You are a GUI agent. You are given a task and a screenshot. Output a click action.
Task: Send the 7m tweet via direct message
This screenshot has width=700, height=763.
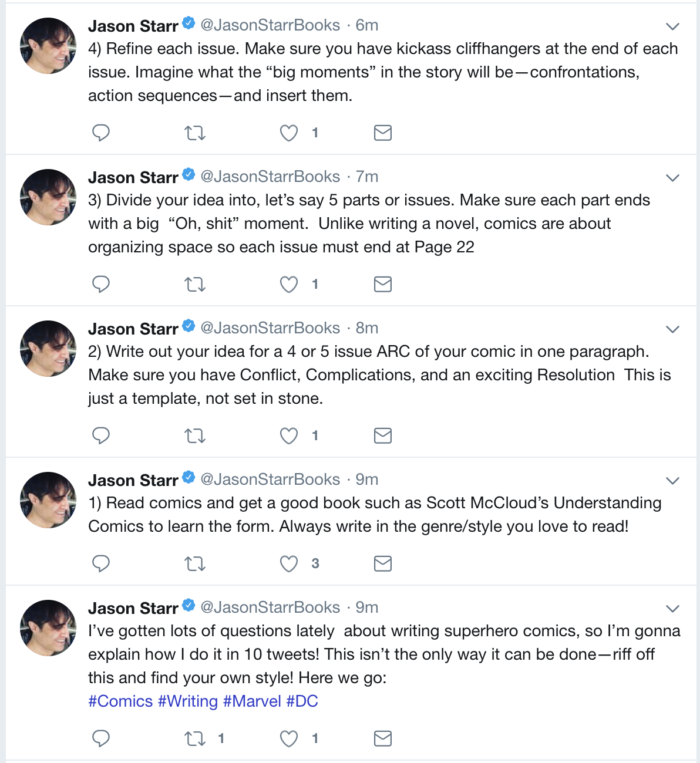coord(383,285)
